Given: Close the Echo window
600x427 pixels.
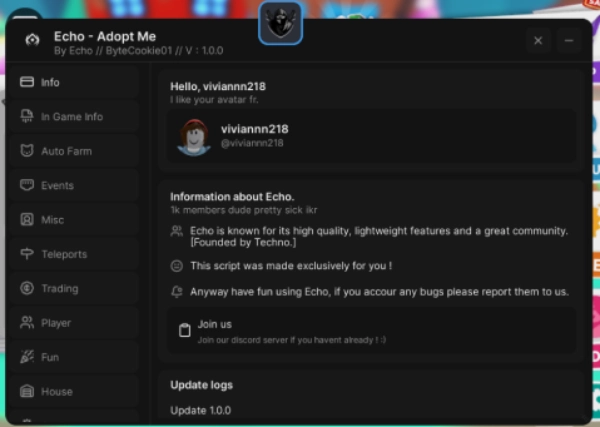Looking at the screenshot, I should [538, 41].
